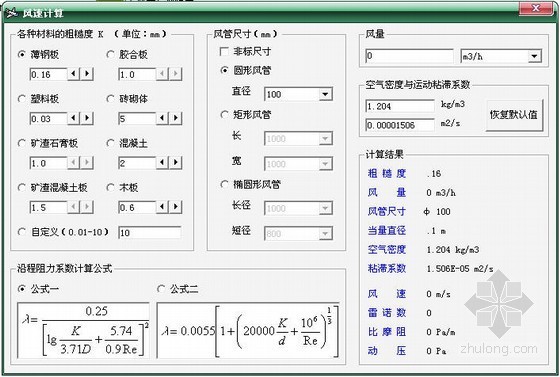Increase 砖砌体 value with right arrow
The width and height of the screenshot is (560, 377).
[175, 118]
